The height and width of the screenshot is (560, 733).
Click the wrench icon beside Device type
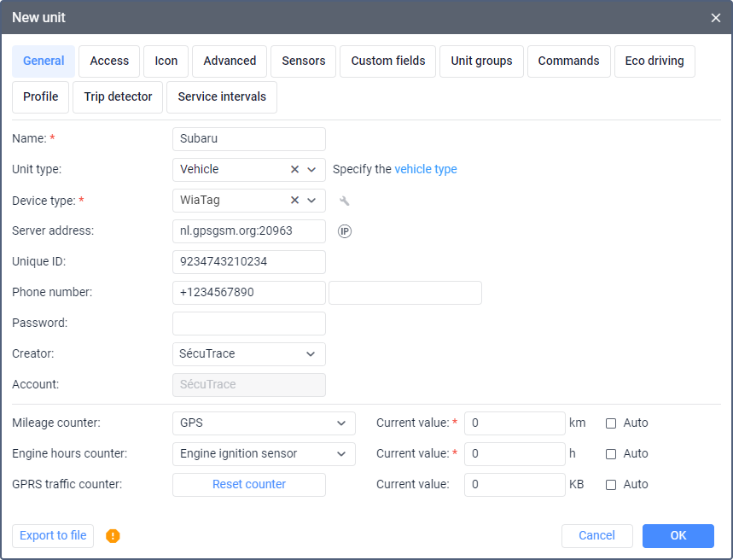pyautogui.click(x=345, y=201)
